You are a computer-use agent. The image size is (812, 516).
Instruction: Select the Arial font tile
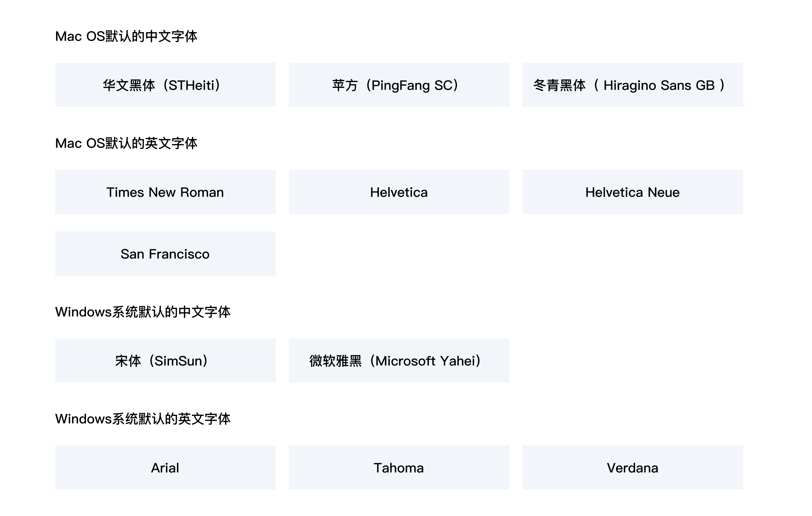pos(165,468)
